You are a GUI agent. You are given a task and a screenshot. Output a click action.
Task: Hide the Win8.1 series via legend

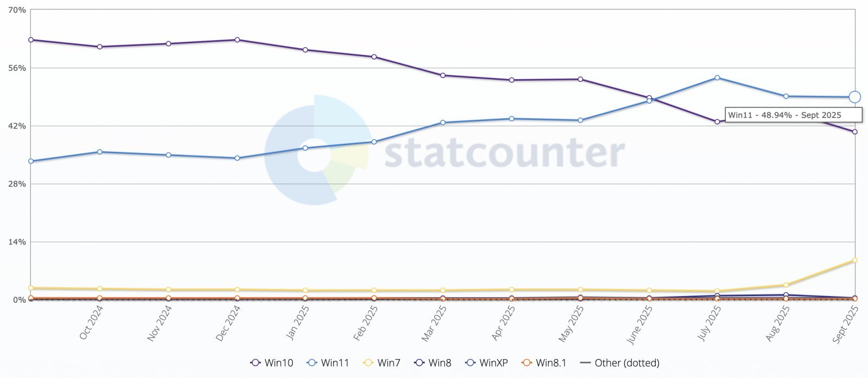point(543,363)
